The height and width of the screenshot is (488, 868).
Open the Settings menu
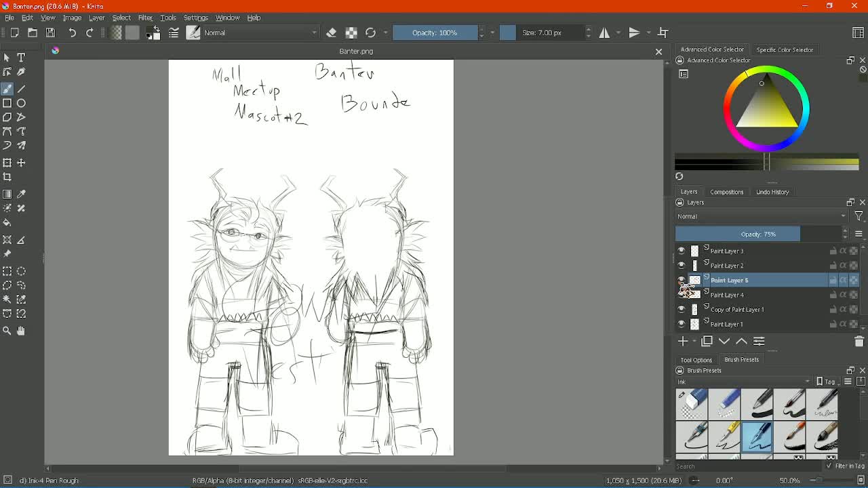coord(195,18)
